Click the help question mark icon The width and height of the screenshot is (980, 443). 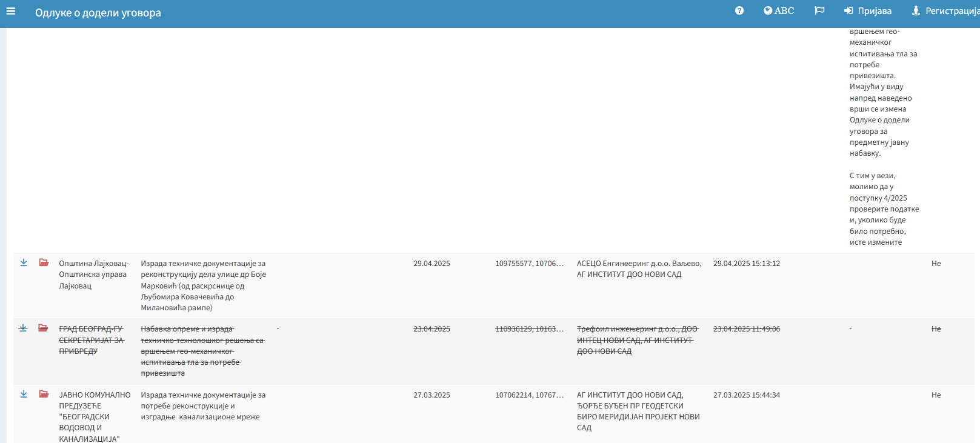pos(739,11)
